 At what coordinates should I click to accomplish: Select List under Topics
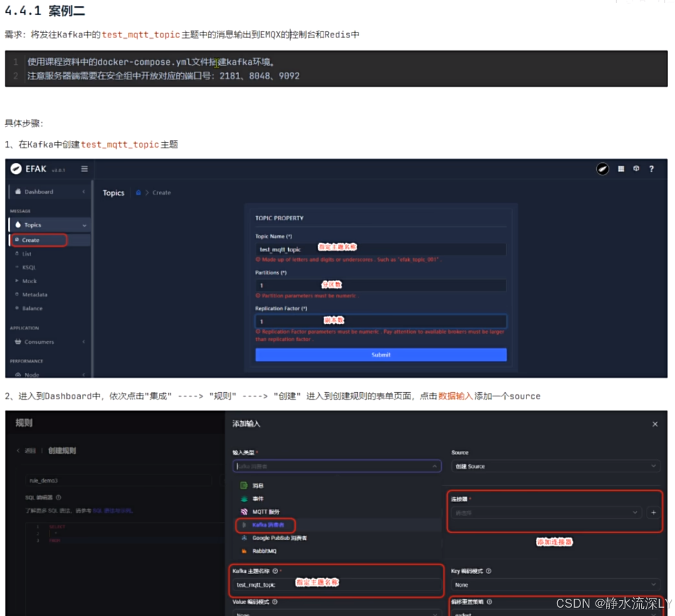pyautogui.click(x=27, y=254)
